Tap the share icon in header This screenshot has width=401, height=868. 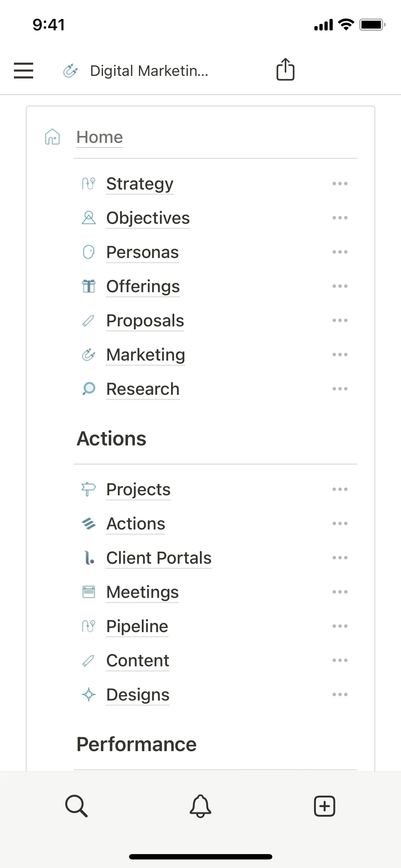[286, 69]
